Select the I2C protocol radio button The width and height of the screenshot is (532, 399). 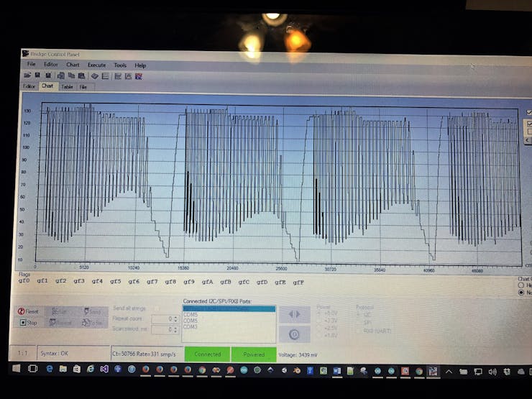point(359,315)
